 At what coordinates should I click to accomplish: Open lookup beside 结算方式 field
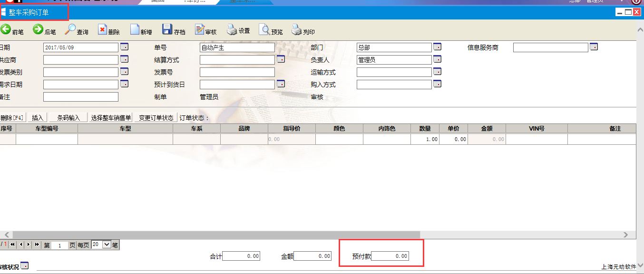281,59
